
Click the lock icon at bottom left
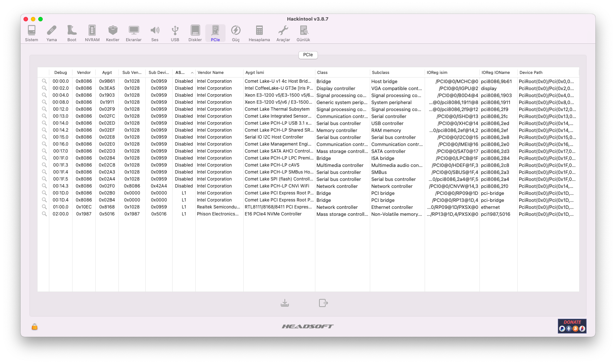35,326
